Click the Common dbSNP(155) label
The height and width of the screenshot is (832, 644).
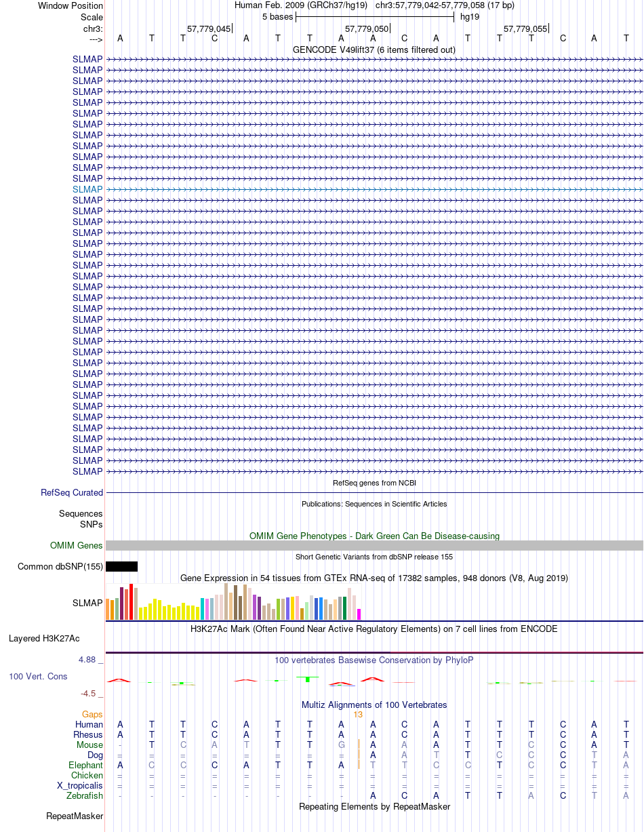[60, 566]
